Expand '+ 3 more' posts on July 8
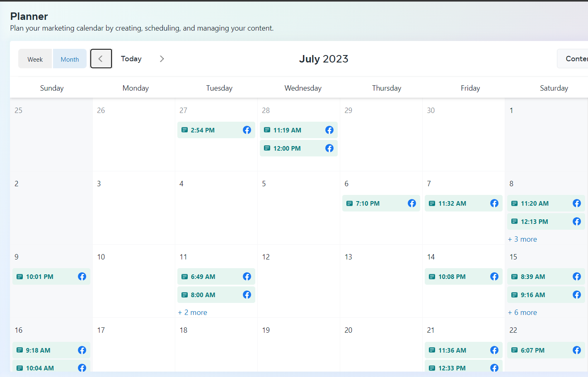This screenshot has width=588, height=377. [523, 239]
